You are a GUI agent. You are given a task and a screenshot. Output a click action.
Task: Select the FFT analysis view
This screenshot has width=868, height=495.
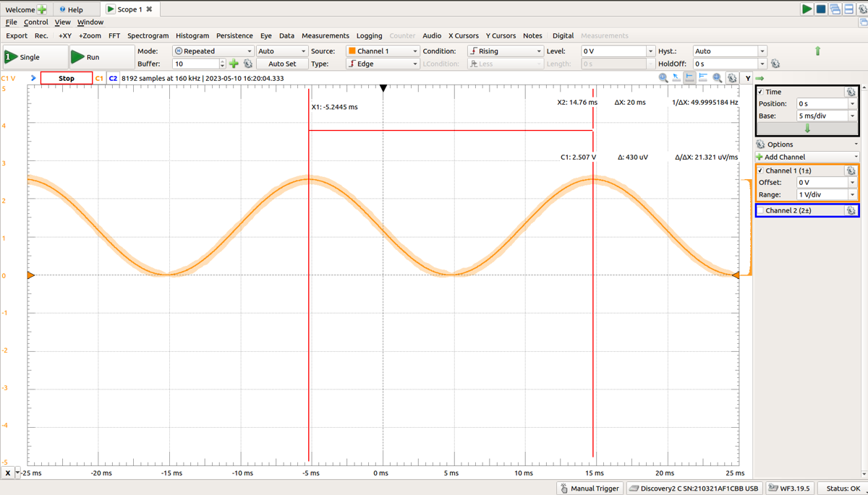(x=114, y=35)
